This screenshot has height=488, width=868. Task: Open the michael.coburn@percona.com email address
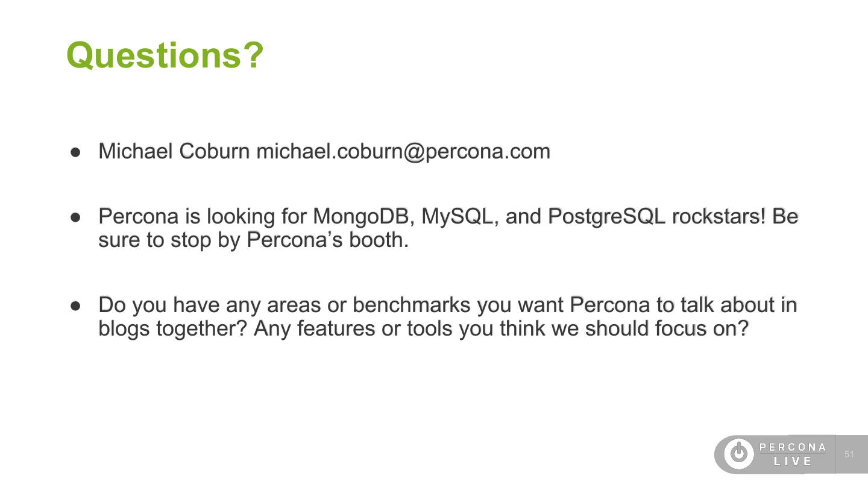click(x=403, y=151)
